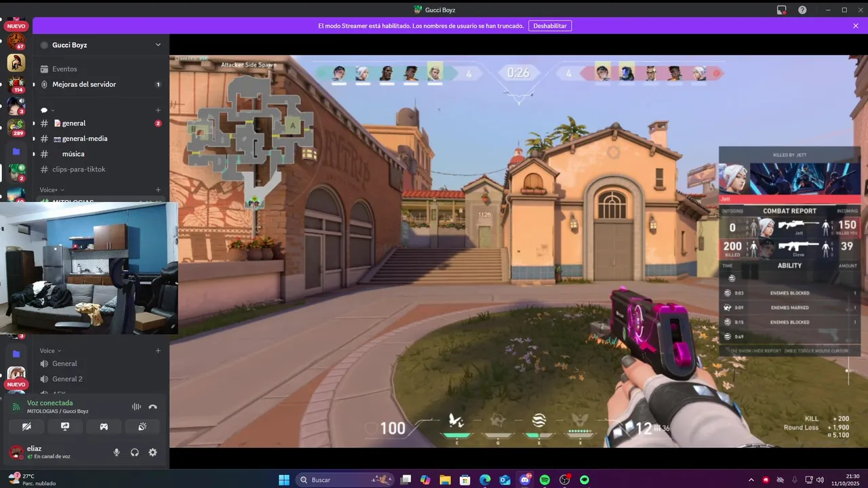Open the spartan helmet server icon
868x488 pixels.
[x=16, y=63]
